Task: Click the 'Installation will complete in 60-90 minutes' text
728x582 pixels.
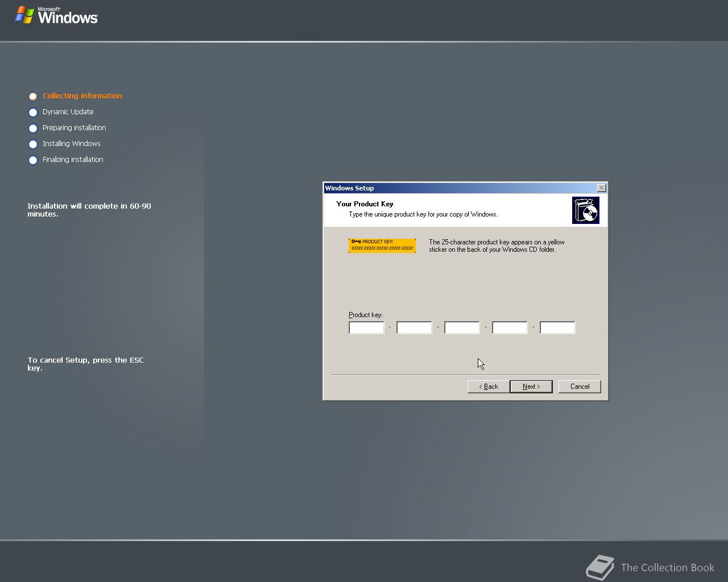Action: point(89,210)
